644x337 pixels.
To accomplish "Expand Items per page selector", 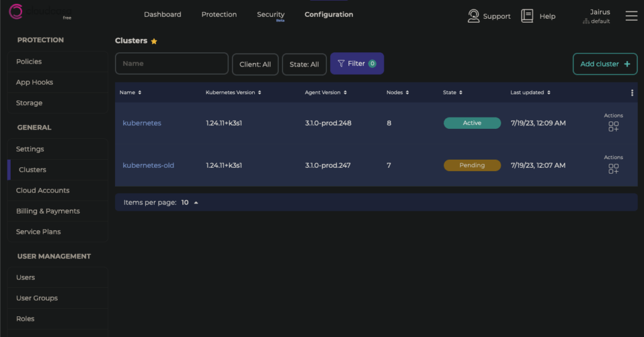I will 190,202.
